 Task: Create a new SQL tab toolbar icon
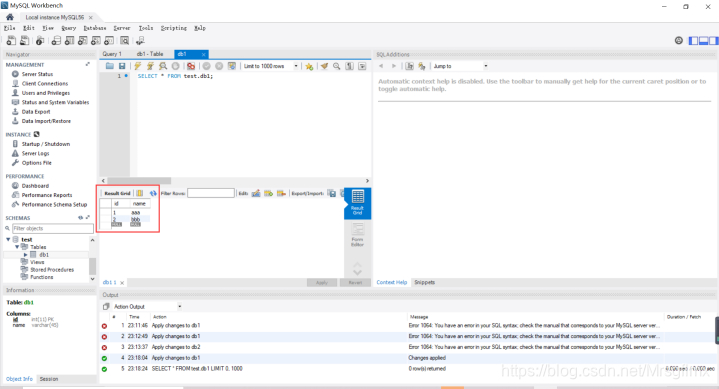click(11, 41)
